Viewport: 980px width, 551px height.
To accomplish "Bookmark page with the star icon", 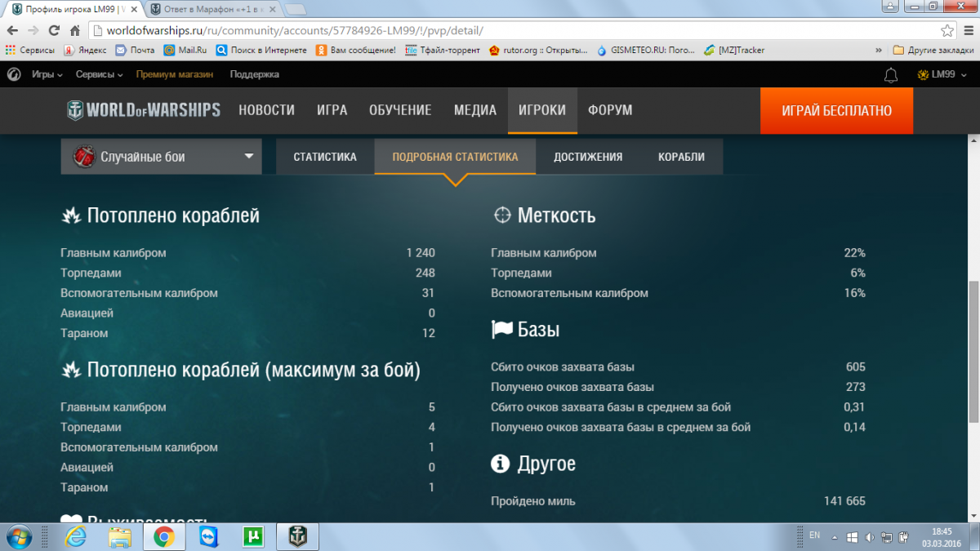I will pos(947,30).
